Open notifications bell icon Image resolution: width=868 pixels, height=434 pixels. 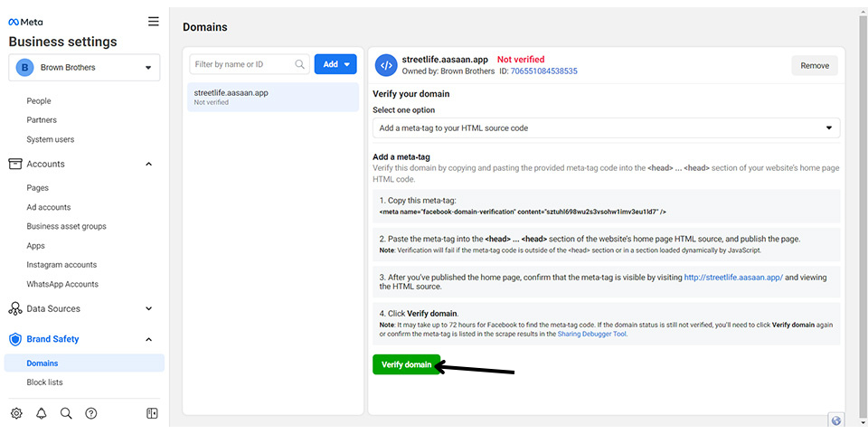(42, 413)
